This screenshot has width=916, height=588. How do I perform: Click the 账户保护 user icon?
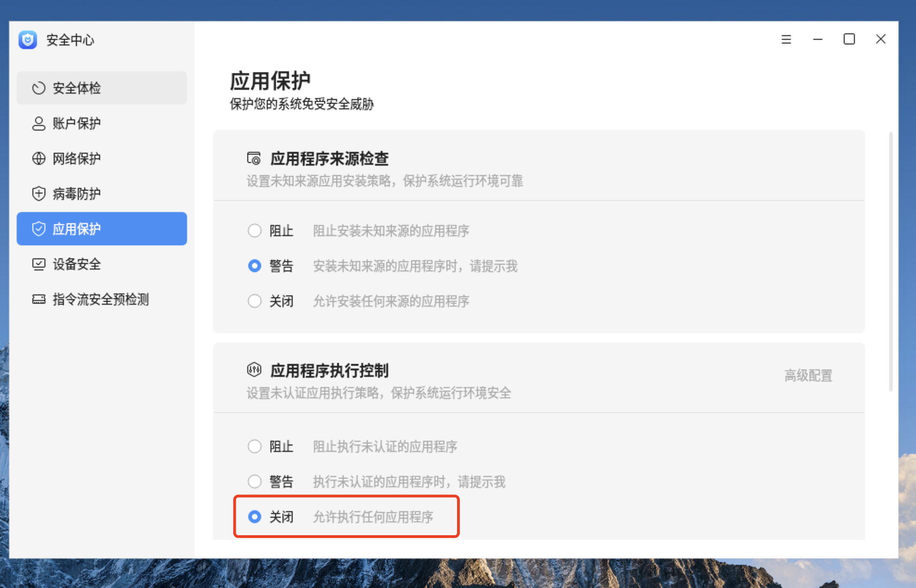[38, 124]
